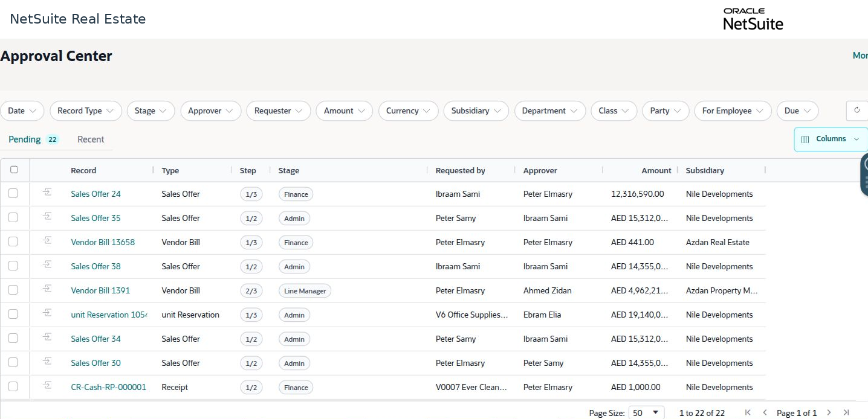
Task: Toggle the select-all header checkbox
Action: click(x=14, y=170)
